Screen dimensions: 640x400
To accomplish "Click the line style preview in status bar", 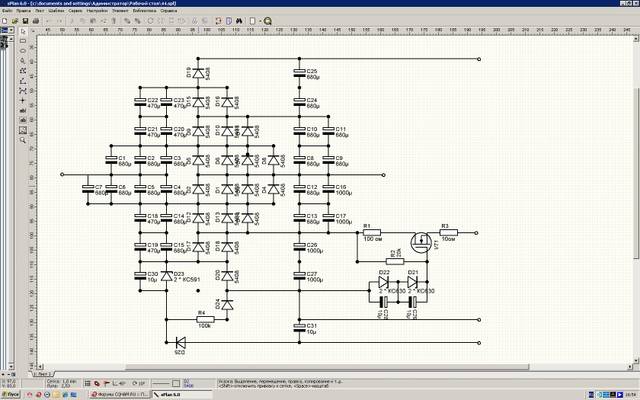I will coord(160,383).
